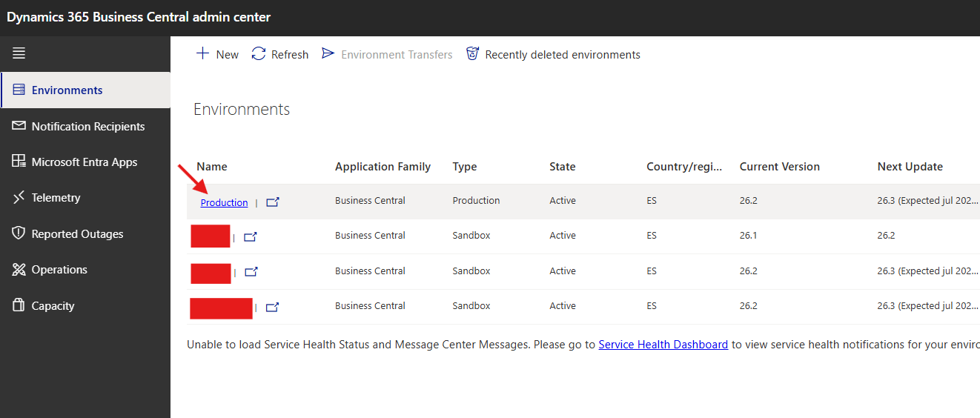Click the Country/regi... column header
Screen dimensions: 980x418
684,167
